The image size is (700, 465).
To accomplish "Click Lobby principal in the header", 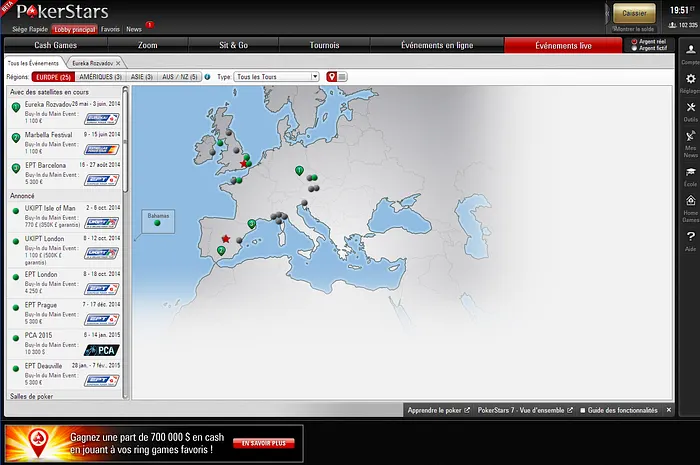I will [75, 29].
